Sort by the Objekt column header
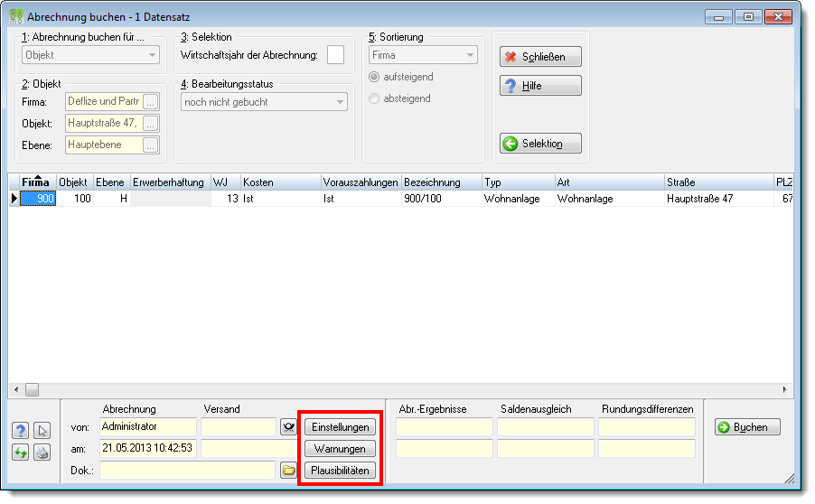815x504 pixels. pos(74,182)
